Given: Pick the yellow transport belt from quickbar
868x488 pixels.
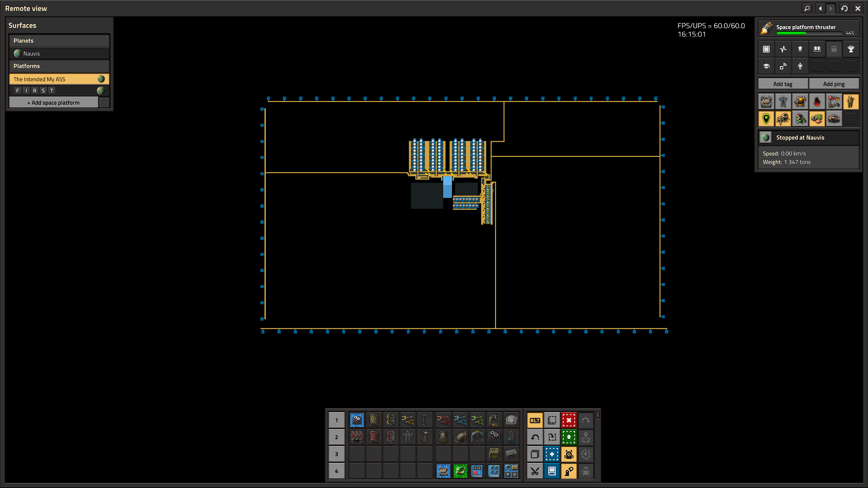Looking at the screenshot, I should click(374, 420).
